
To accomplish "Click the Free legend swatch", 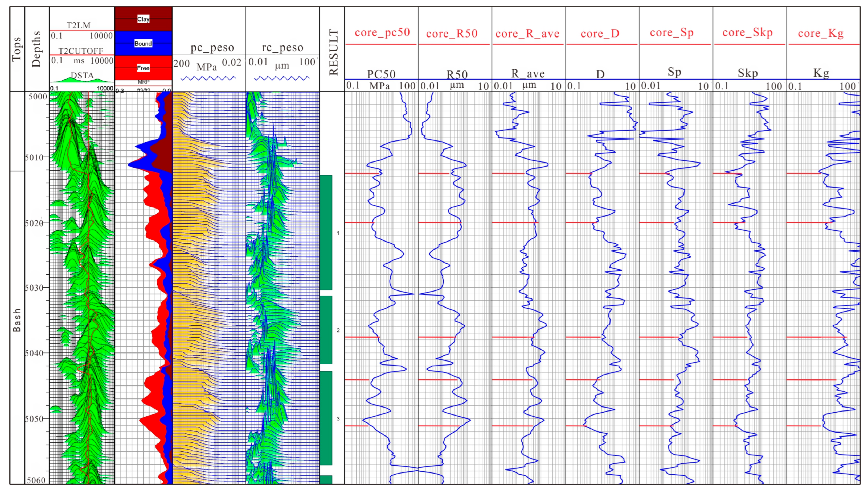I will (143, 68).
